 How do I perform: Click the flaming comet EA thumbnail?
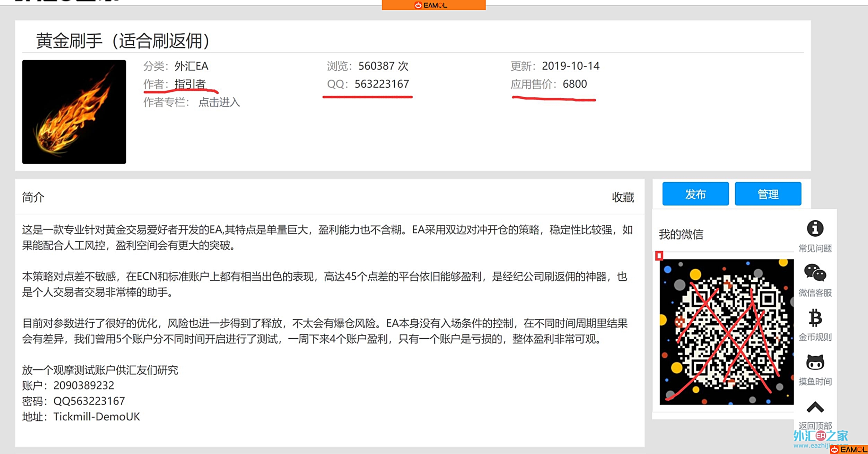pos(73,112)
